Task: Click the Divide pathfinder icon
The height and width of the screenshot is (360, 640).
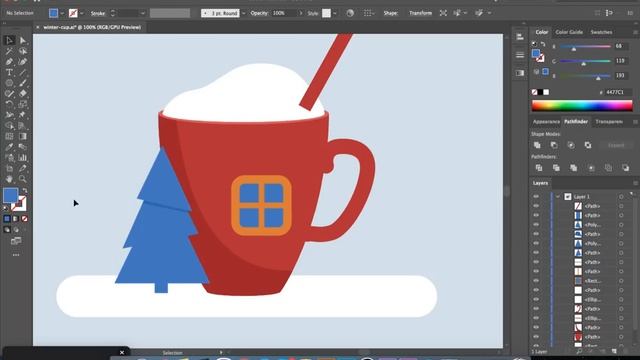Action: click(x=539, y=168)
